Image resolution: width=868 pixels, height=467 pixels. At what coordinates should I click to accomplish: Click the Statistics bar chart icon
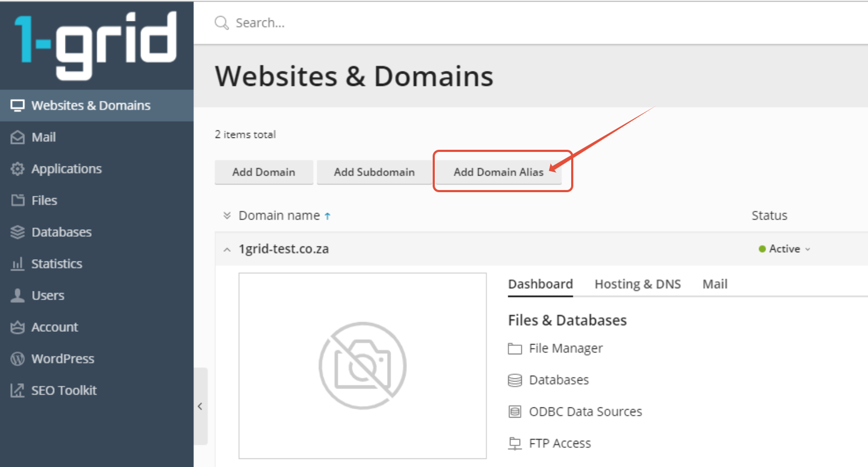coord(18,264)
